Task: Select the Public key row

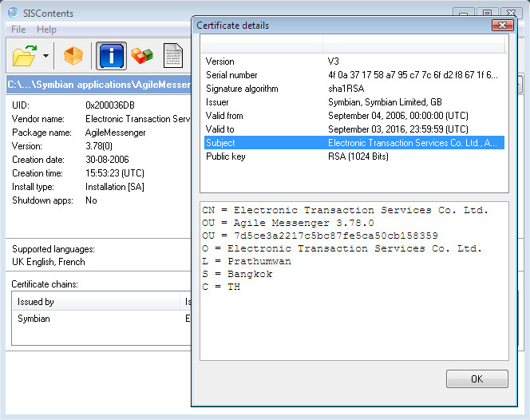Action: tap(354, 157)
